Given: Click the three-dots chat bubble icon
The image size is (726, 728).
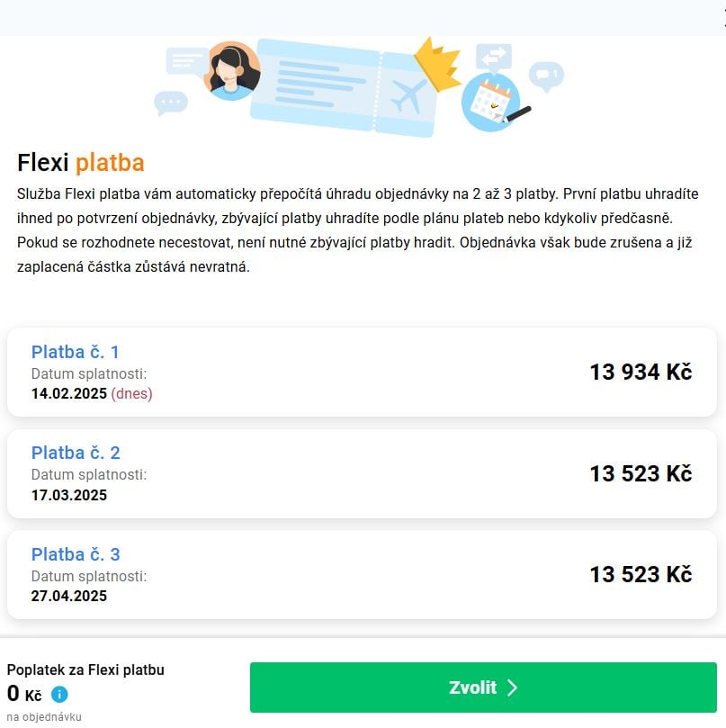Looking at the screenshot, I should coord(170,103).
